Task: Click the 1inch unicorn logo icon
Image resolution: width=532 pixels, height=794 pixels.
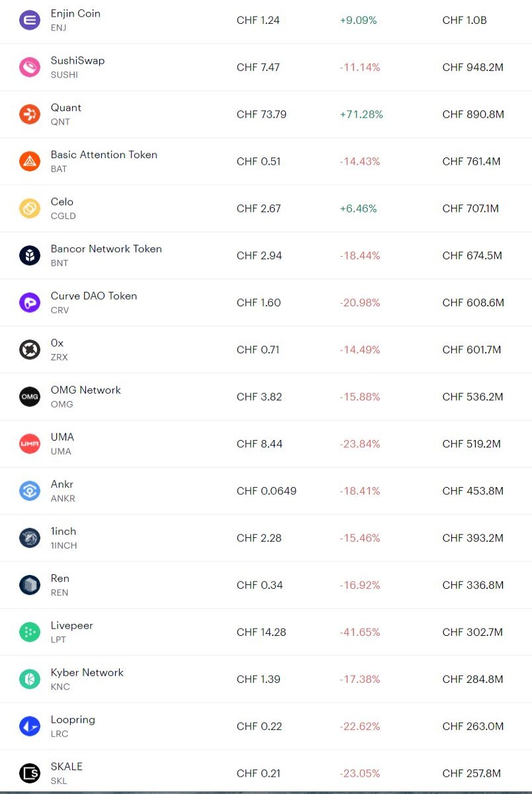Action: tap(30, 538)
